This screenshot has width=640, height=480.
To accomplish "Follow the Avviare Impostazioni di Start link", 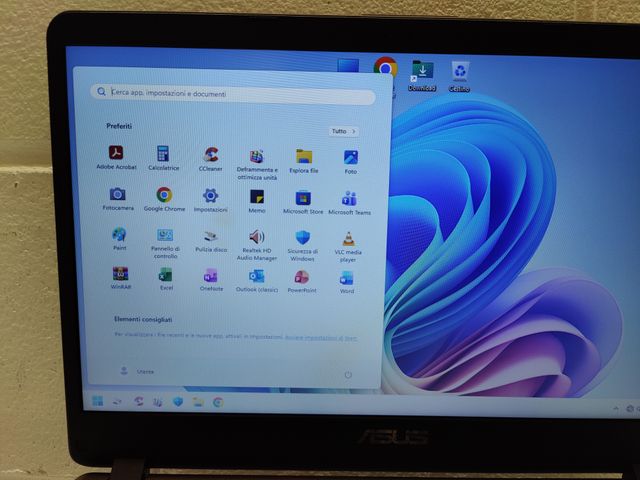I will click(x=321, y=338).
